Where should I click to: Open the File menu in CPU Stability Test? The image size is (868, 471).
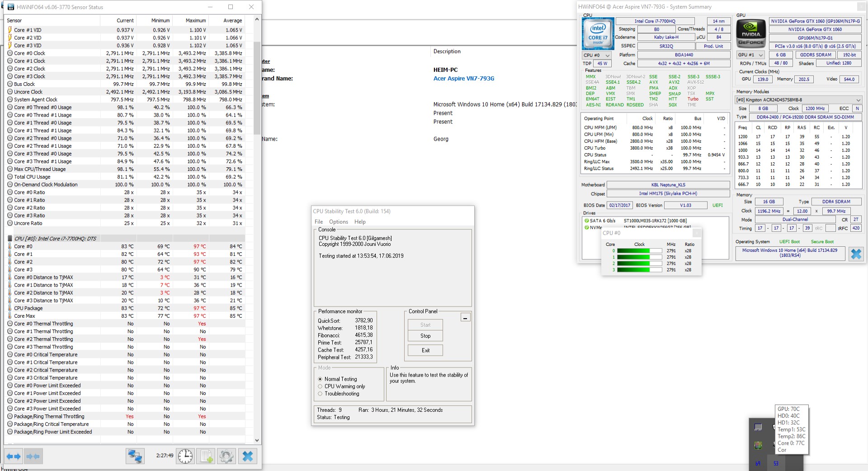click(319, 221)
